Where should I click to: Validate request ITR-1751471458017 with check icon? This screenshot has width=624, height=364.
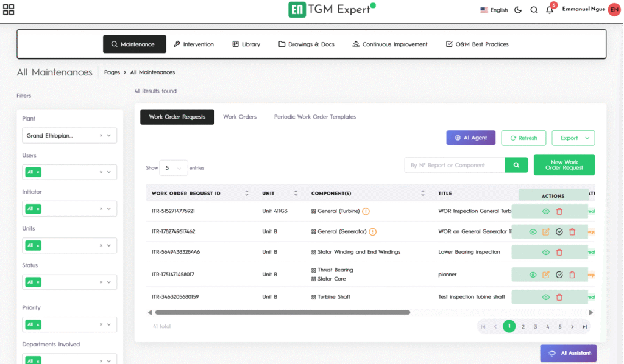click(x=559, y=275)
